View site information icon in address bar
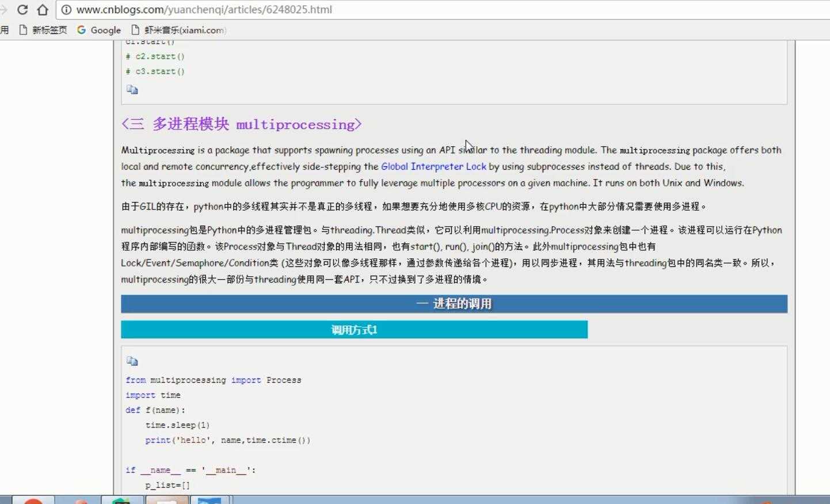This screenshot has width=830, height=504. coord(66,10)
